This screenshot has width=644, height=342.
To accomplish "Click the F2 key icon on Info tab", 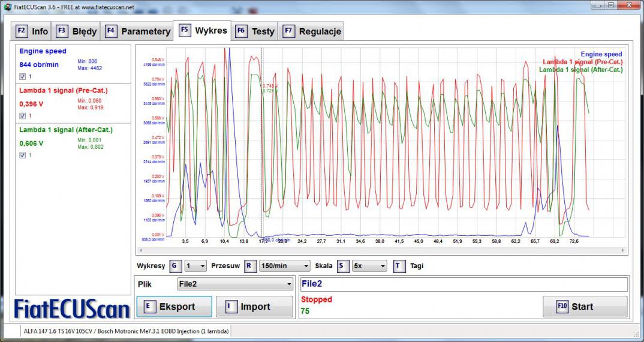I will [22, 31].
